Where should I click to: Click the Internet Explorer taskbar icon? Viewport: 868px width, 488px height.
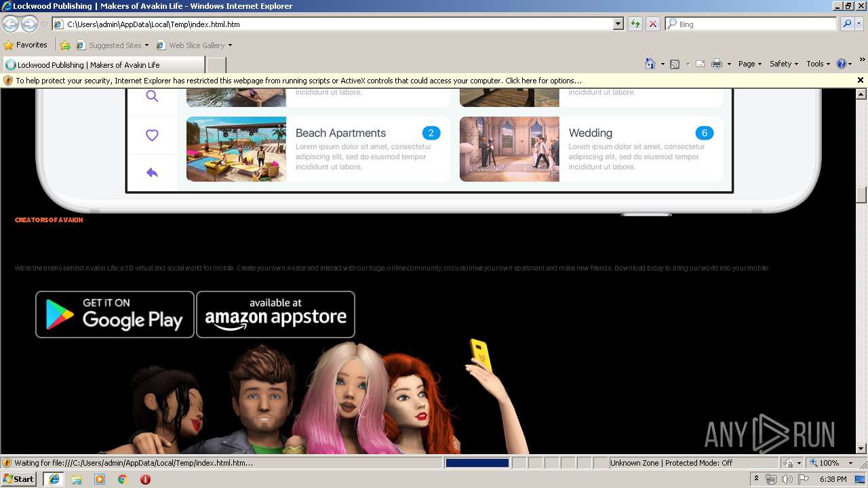click(54, 479)
